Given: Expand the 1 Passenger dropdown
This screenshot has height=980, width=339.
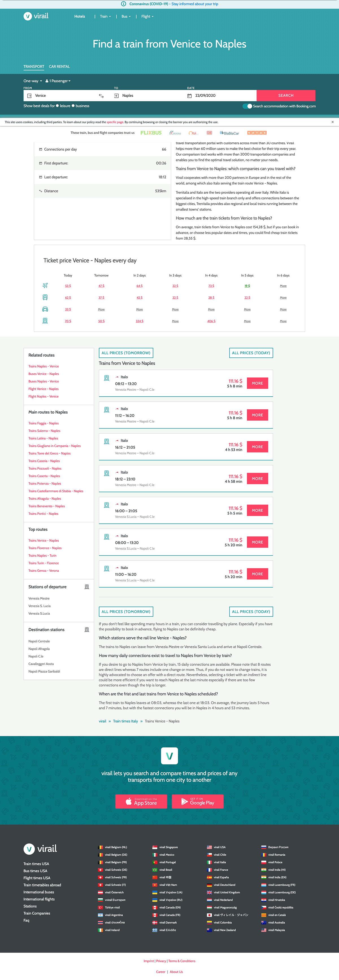Looking at the screenshot, I should click(58, 81).
